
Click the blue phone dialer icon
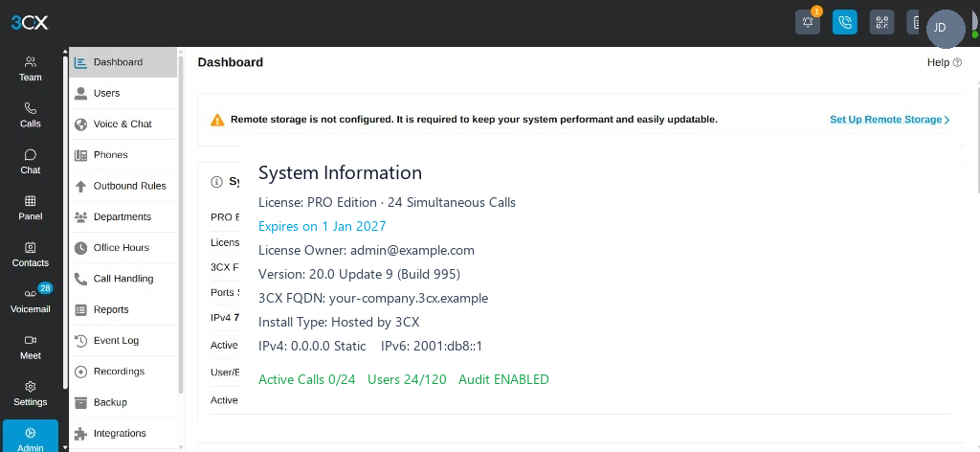[x=844, y=23]
